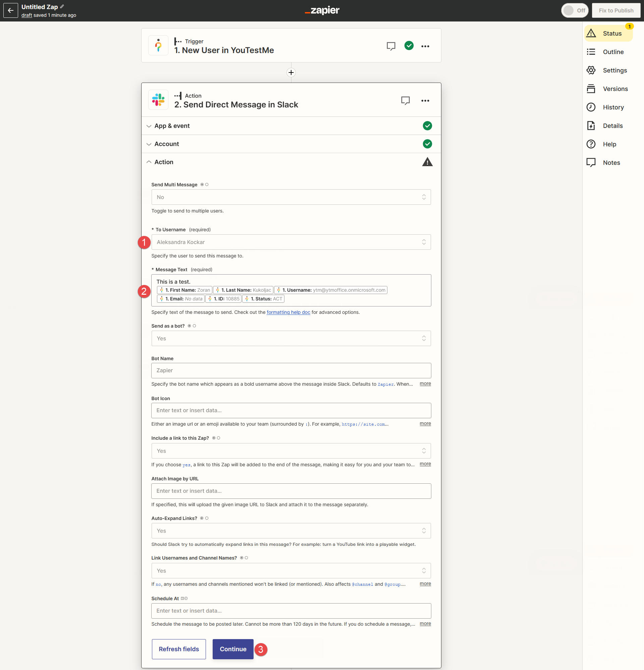The image size is (644, 670).
Task: Click the Versions stack icon
Action: click(x=591, y=89)
